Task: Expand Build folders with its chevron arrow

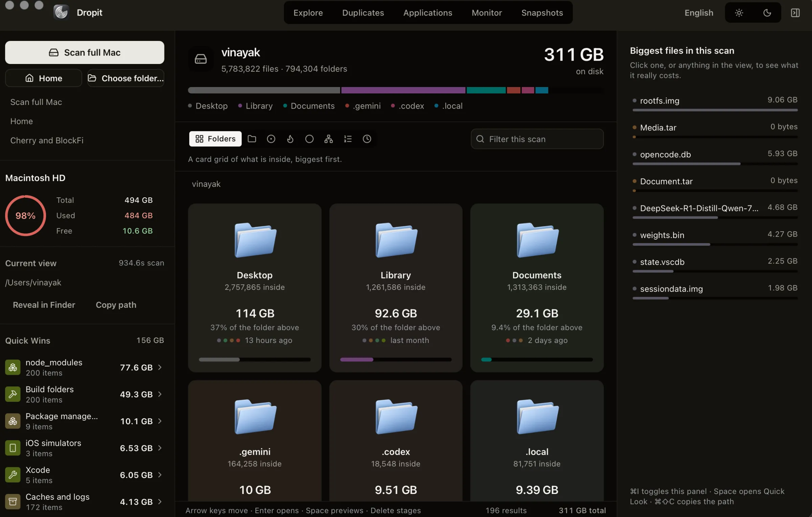Action: pyautogui.click(x=160, y=394)
